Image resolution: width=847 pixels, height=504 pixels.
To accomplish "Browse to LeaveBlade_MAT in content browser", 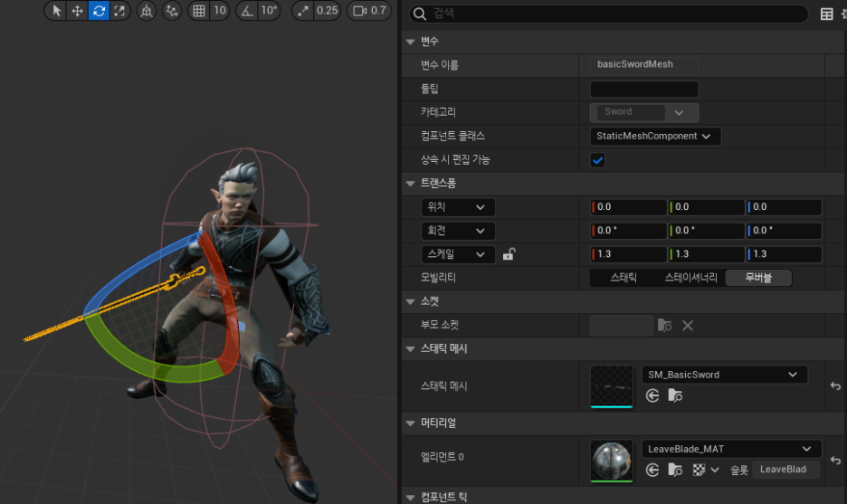I will click(675, 470).
